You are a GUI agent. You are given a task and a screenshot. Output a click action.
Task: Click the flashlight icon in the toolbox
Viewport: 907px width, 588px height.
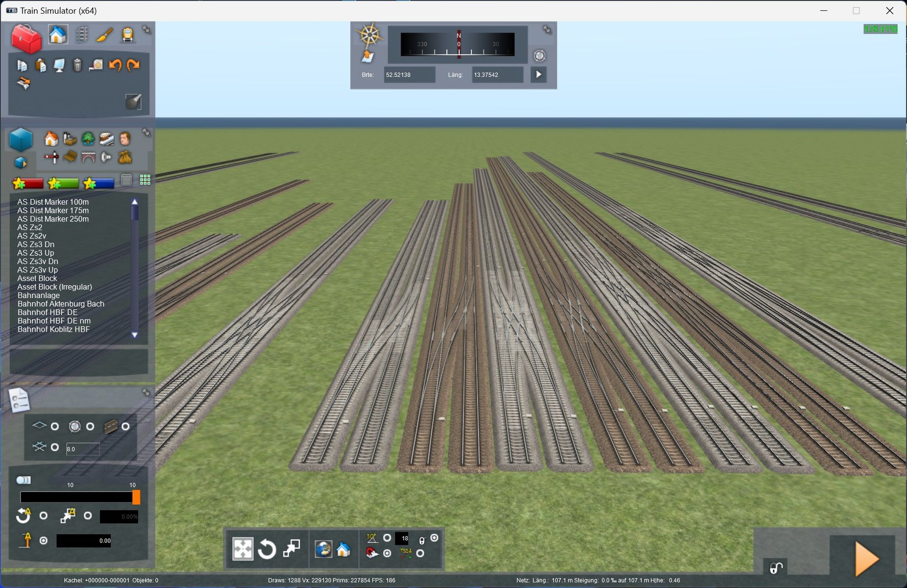(x=133, y=101)
